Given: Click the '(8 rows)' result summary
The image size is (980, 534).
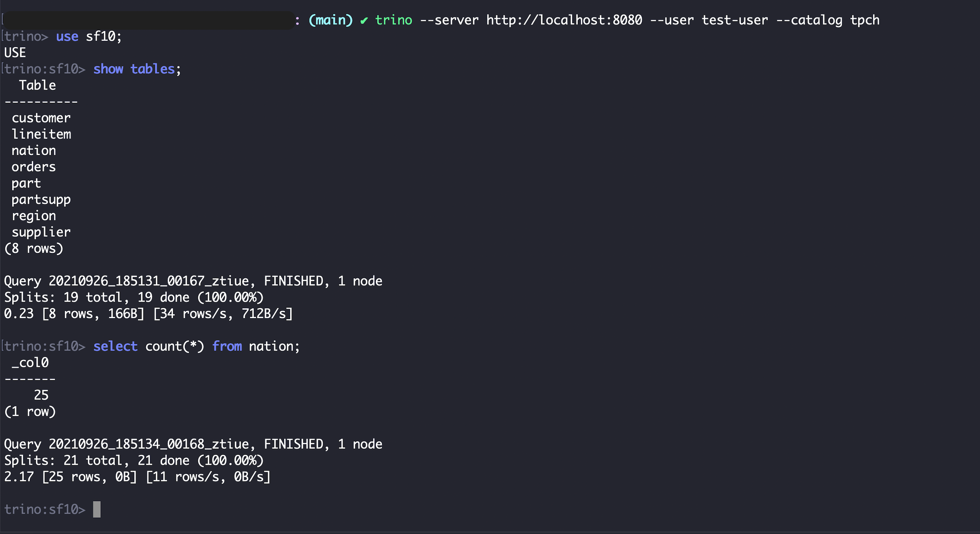Looking at the screenshot, I should pyautogui.click(x=34, y=249).
